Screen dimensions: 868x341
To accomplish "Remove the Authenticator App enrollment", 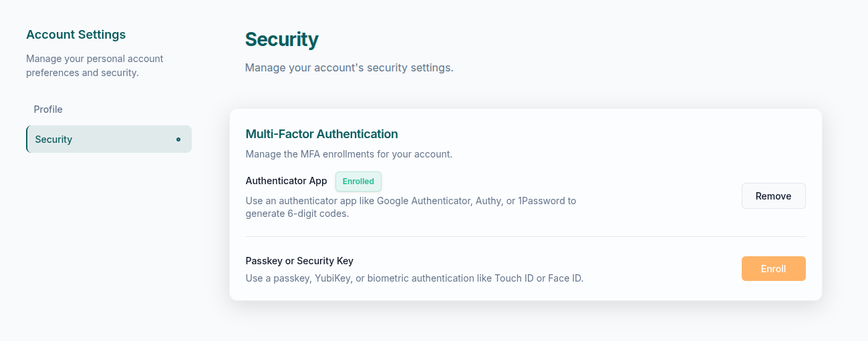I will (x=773, y=196).
